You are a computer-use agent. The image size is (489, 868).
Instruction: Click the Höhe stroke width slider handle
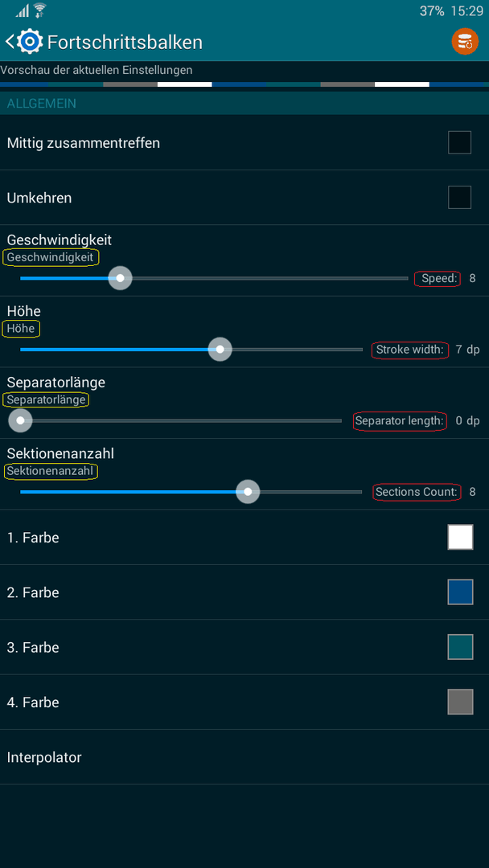tap(220, 350)
